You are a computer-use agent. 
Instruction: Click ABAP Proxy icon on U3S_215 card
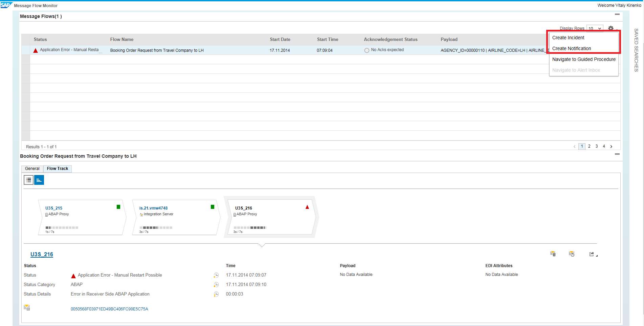click(x=47, y=215)
